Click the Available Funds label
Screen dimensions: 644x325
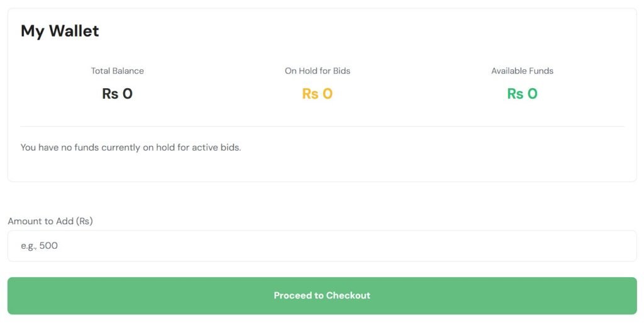pyautogui.click(x=523, y=71)
